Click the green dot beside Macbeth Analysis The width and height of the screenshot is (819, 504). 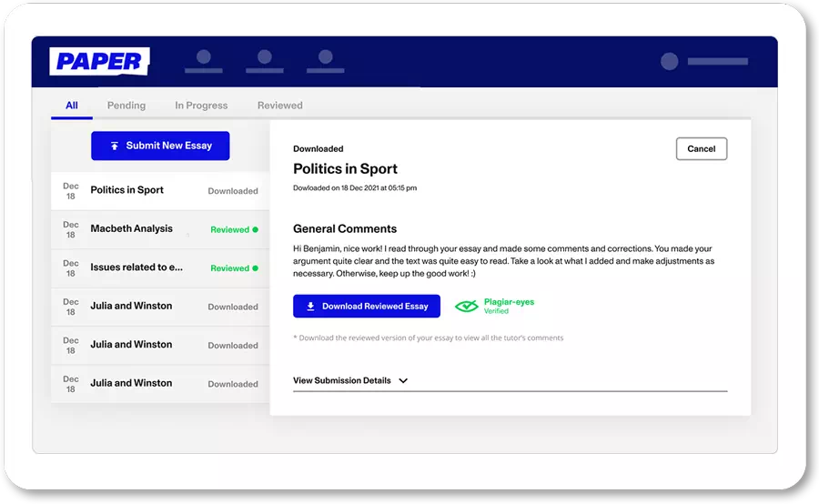click(255, 230)
